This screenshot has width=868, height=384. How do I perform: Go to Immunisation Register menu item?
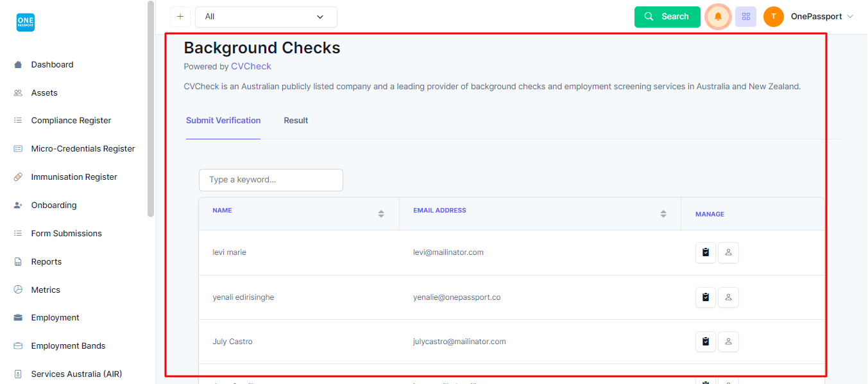74,177
